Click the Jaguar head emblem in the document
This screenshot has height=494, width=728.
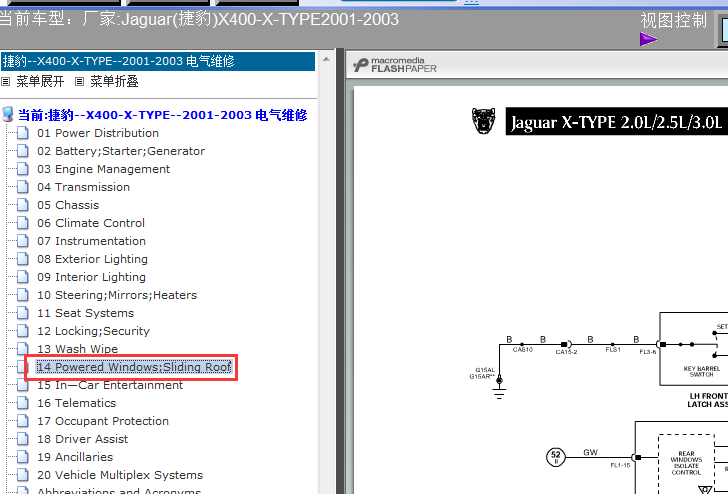point(483,121)
